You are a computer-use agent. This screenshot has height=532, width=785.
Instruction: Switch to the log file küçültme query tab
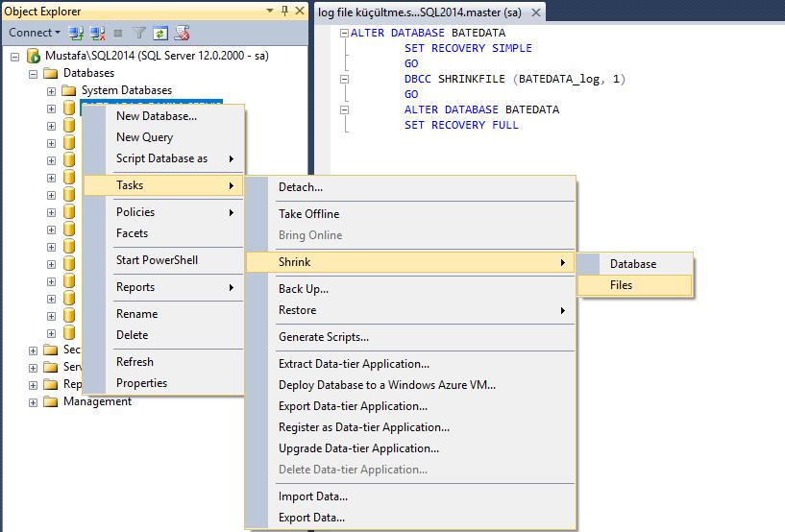click(x=421, y=12)
